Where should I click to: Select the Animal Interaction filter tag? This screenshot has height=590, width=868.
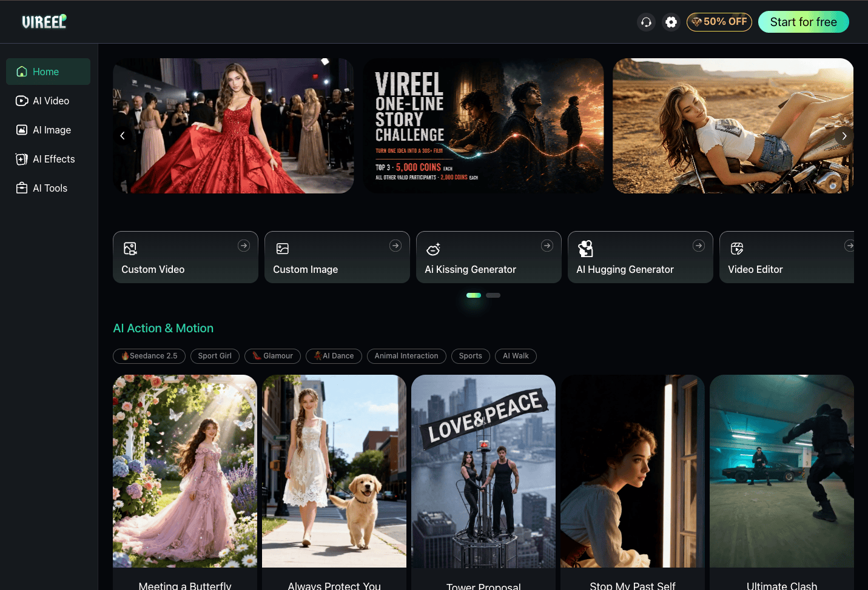click(x=406, y=356)
